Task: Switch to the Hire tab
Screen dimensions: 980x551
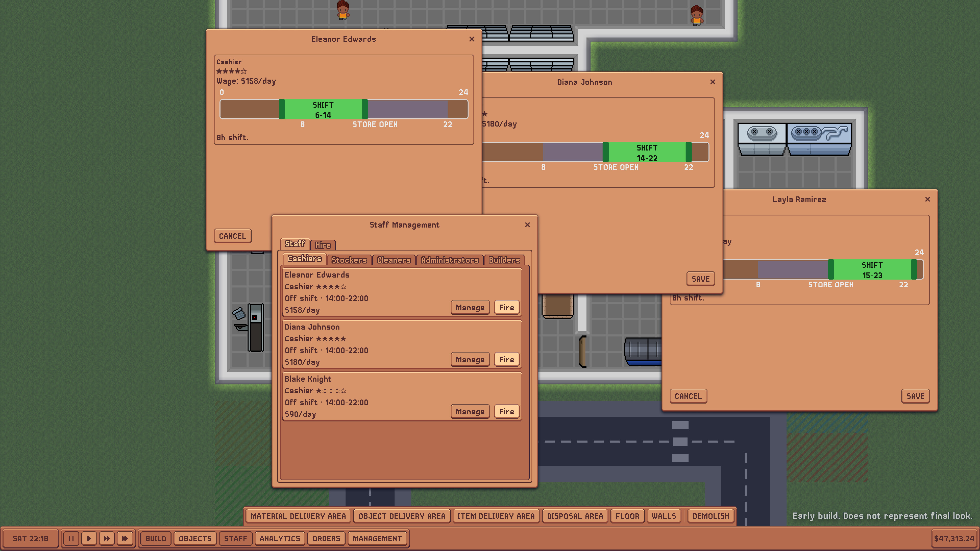Action: [x=323, y=245]
